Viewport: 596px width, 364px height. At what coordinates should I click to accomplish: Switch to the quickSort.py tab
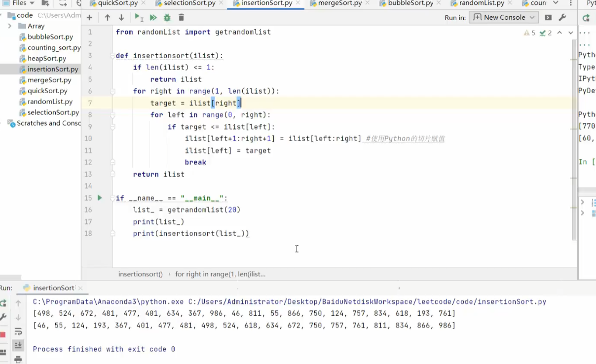[117, 3]
